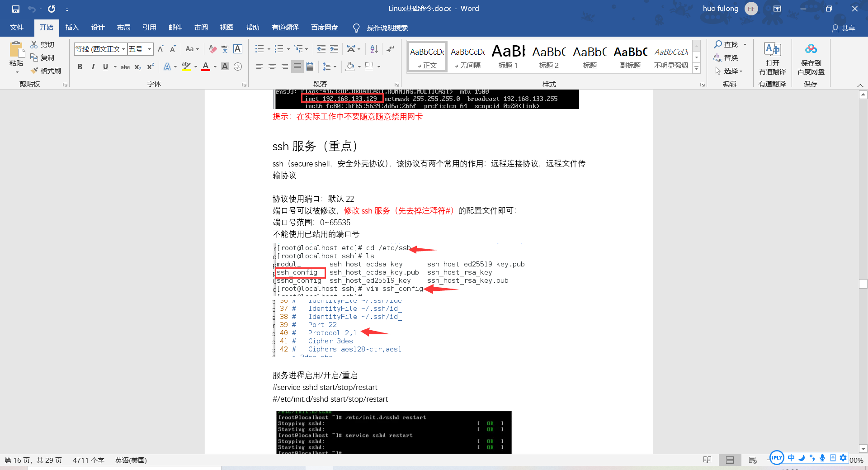This screenshot has width=868, height=470.
Task: Select the font color red swatch
Action: pyautogui.click(x=205, y=66)
